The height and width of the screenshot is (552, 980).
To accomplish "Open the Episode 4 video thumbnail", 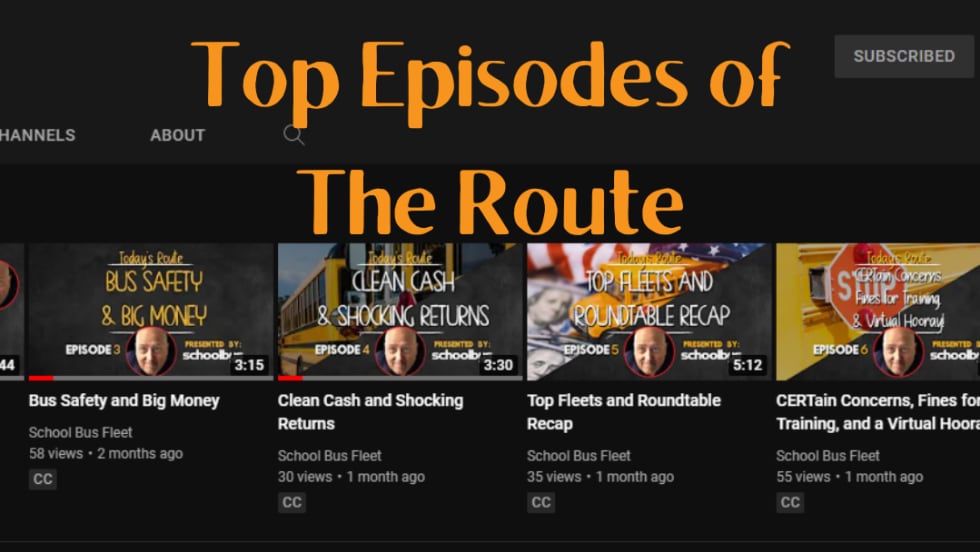I will 400,311.
